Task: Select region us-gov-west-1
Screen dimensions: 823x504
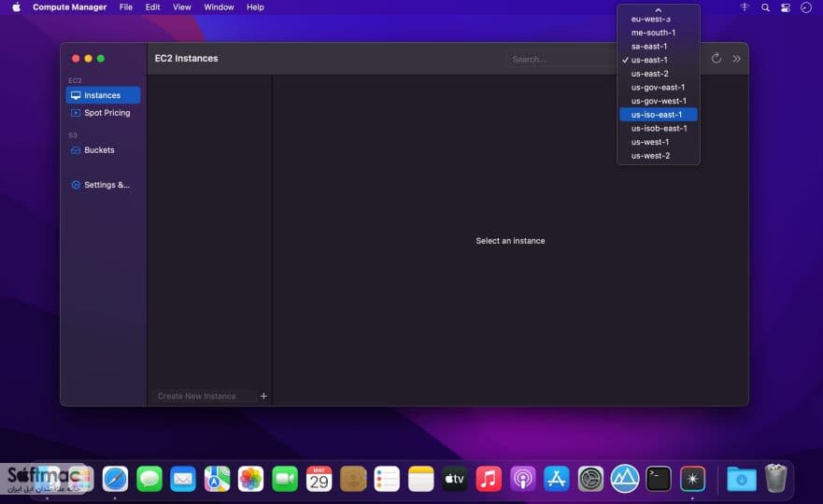Action: (659, 101)
